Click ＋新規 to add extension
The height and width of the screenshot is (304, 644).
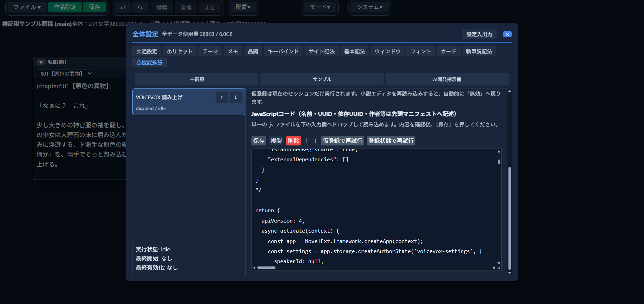(x=197, y=79)
